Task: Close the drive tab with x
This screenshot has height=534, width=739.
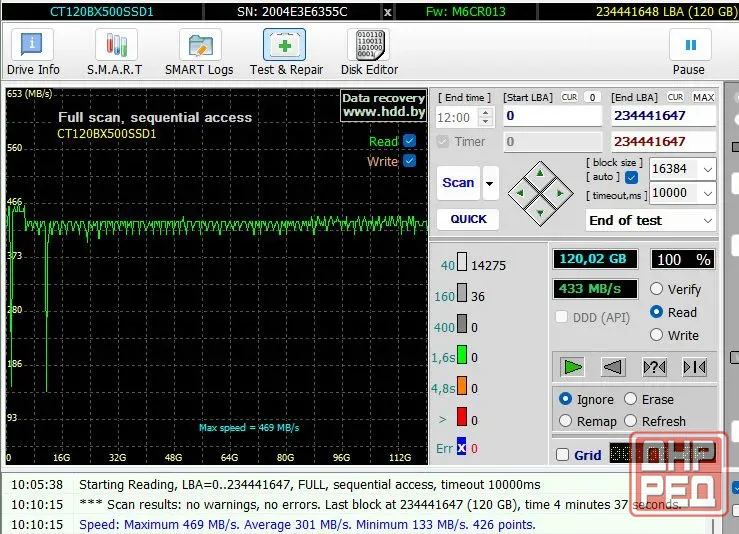Action: tap(387, 12)
